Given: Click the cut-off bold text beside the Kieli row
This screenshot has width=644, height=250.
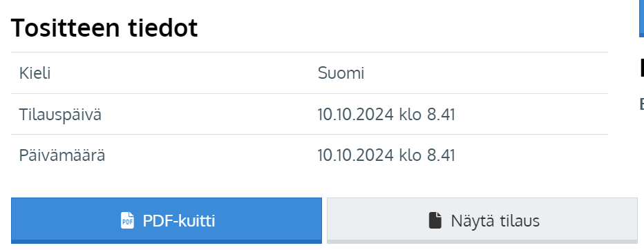Looking at the screenshot, I should pyautogui.click(x=642, y=69).
